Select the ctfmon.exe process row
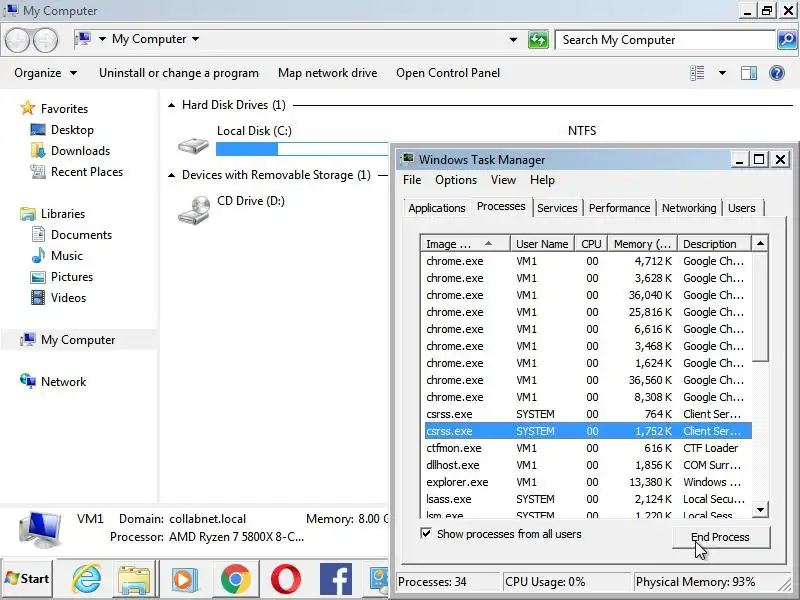 tap(588, 448)
